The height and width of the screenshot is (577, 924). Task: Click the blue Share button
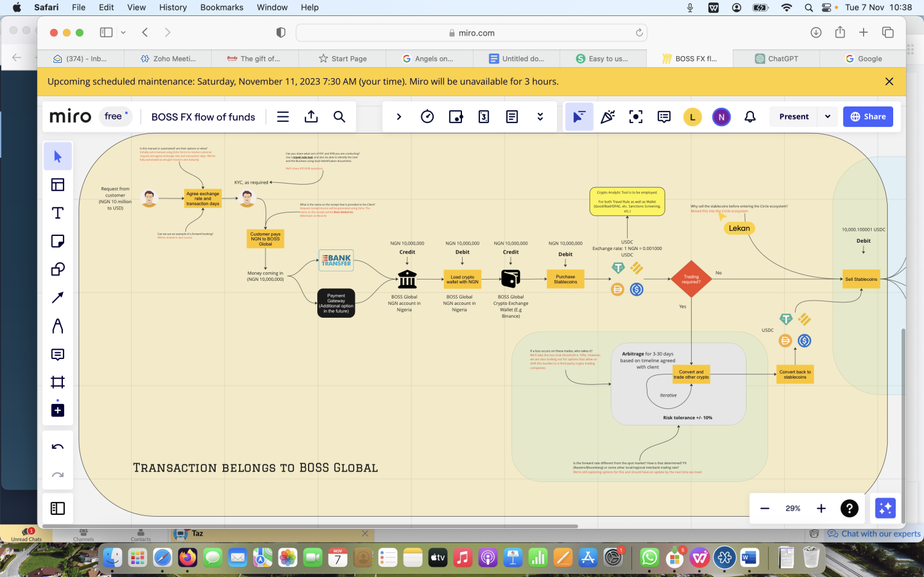pos(867,117)
